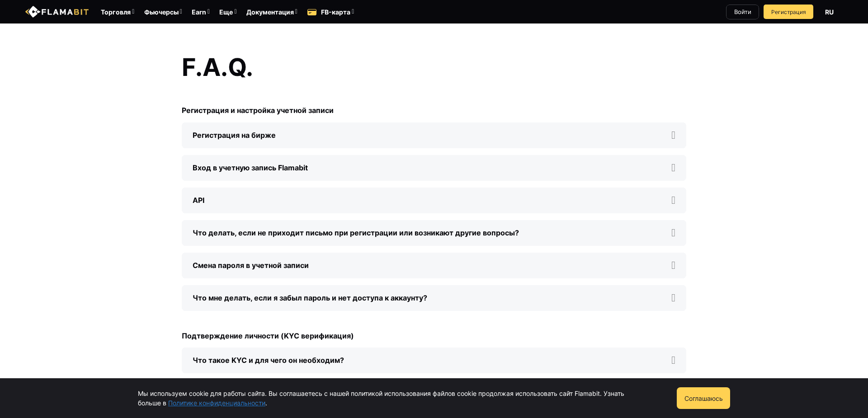Image resolution: width=868 pixels, height=418 pixels.
Task: Click the Войти login button
Action: point(742,12)
